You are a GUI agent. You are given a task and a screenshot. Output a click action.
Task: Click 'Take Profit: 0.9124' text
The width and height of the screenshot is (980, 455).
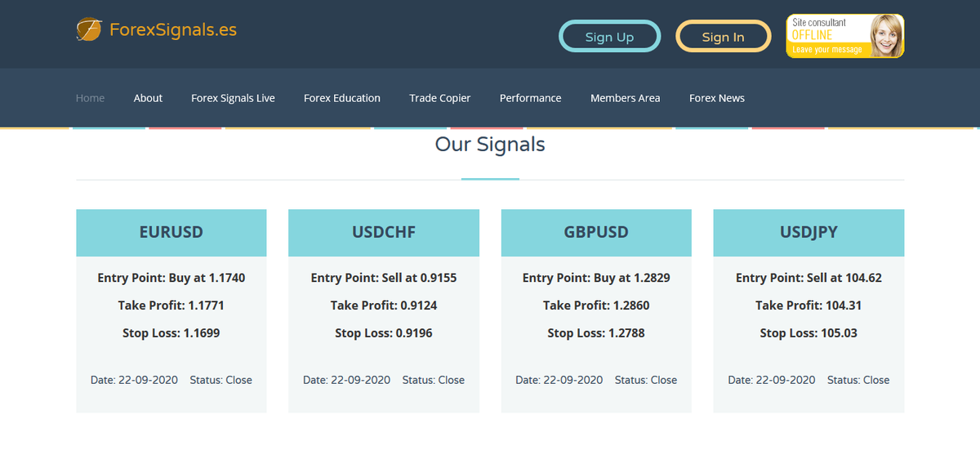pyautogui.click(x=384, y=306)
